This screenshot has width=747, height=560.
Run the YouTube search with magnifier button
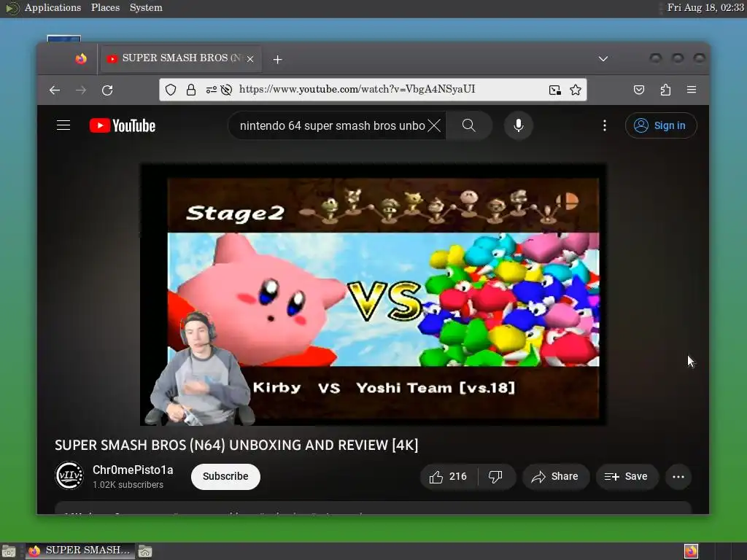coord(469,125)
